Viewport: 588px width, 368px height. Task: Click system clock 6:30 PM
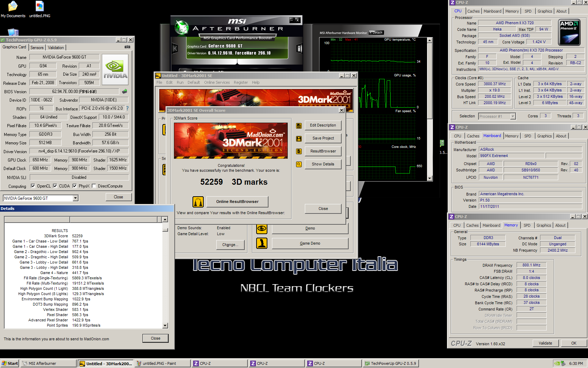coord(576,363)
